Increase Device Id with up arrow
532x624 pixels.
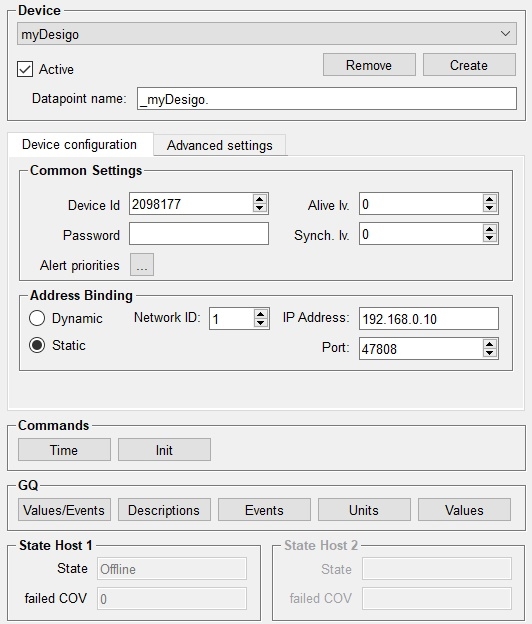point(260,199)
